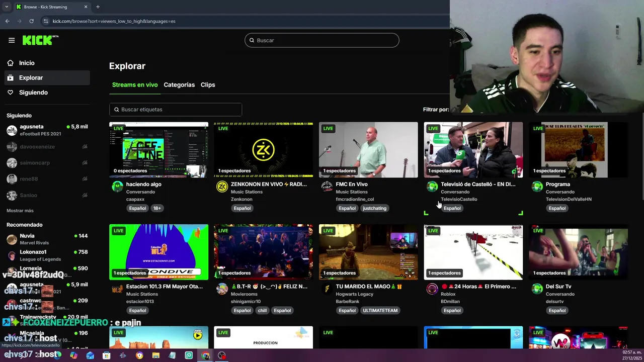Open Microsoft Store from the taskbar

106,355
